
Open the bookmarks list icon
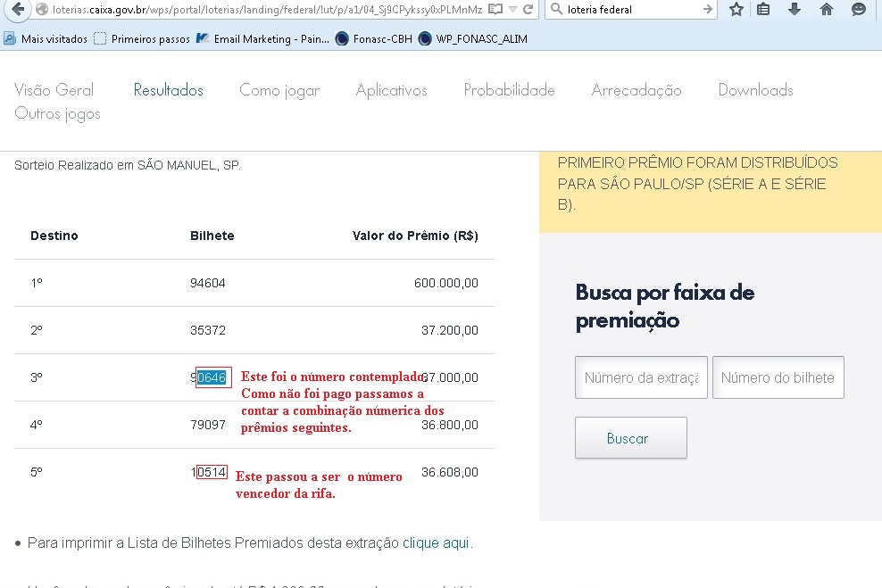(x=763, y=10)
